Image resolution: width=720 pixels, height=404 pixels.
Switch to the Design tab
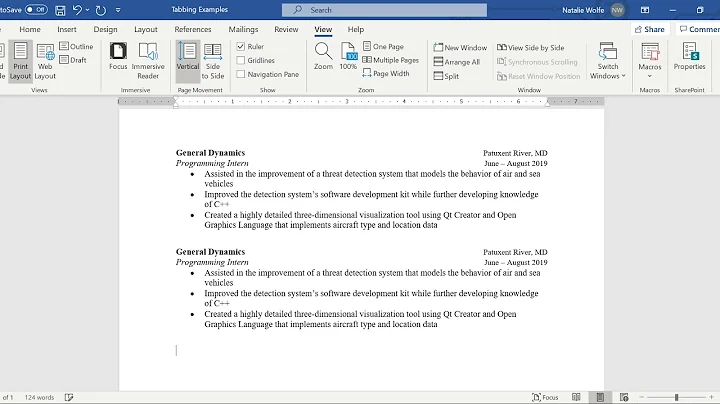pos(105,29)
